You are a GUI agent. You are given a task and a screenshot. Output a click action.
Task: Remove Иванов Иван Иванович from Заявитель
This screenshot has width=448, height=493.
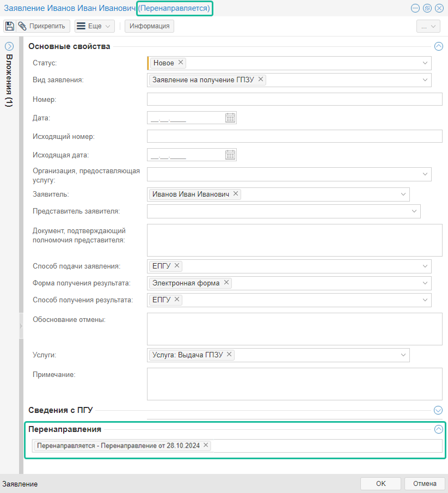click(236, 194)
